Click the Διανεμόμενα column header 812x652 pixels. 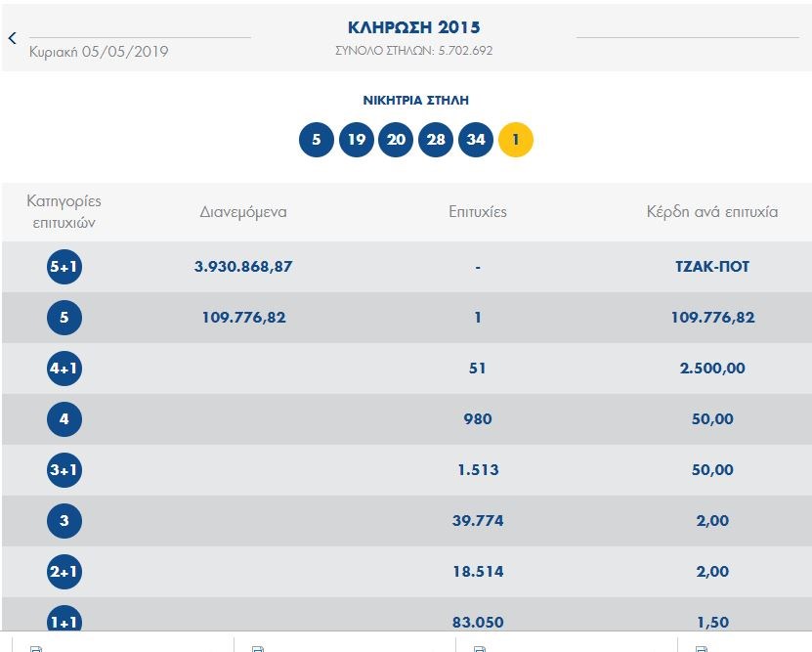tap(243, 211)
